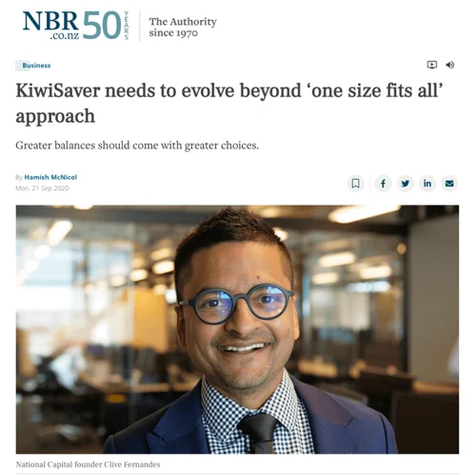Click the NBR.co.nz logo
This screenshot has width=476, height=476.
pyautogui.click(x=50, y=25)
